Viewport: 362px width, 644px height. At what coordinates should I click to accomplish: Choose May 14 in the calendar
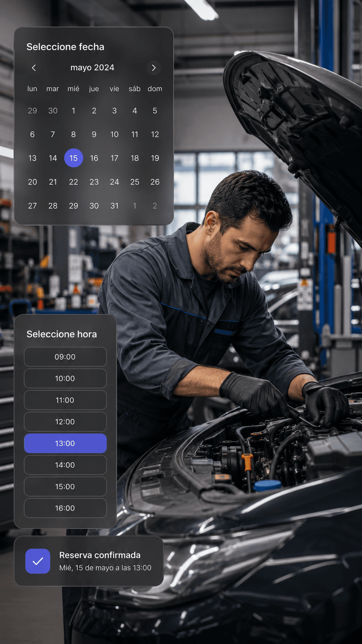(53, 158)
